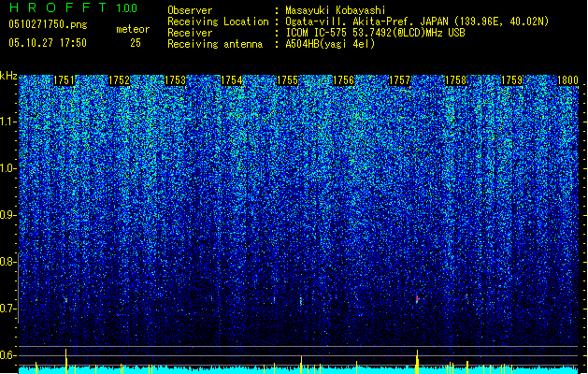This screenshot has width=588, height=374.
Task: Click the 1752 time marker
Action: pos(120,80)
